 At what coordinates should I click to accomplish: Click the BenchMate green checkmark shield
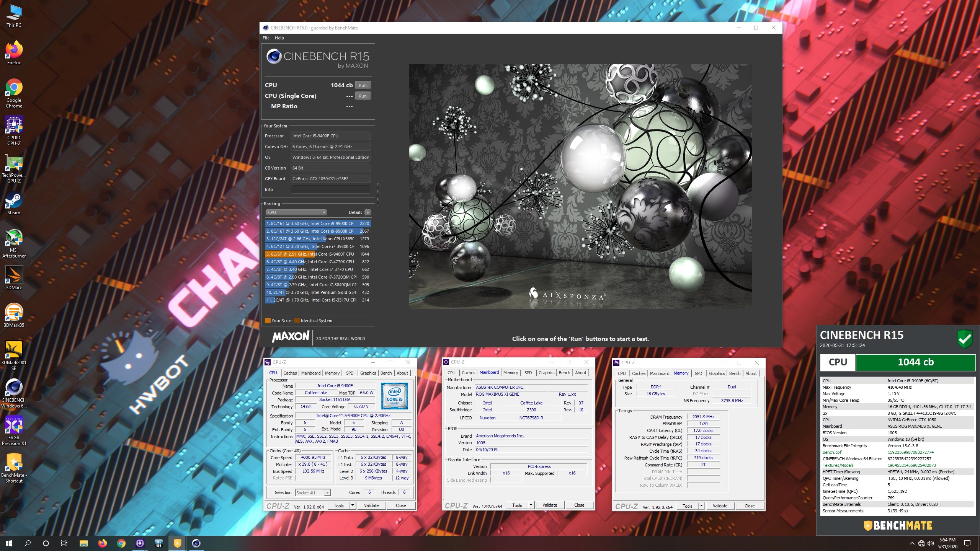(x=965, y=339)
